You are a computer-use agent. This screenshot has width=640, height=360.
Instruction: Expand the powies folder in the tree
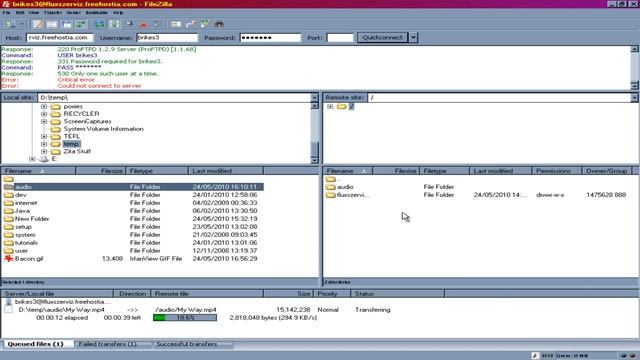[x=44, y=107]
